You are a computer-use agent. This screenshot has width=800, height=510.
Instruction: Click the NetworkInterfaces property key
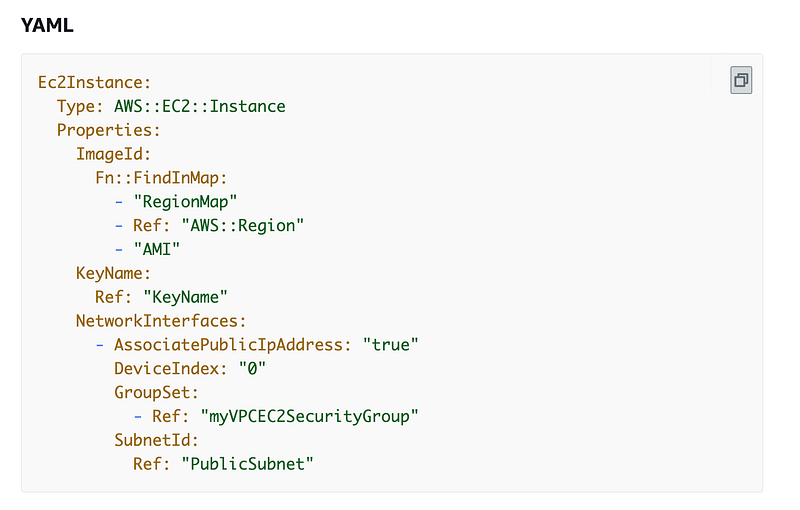tap(161, 321)
